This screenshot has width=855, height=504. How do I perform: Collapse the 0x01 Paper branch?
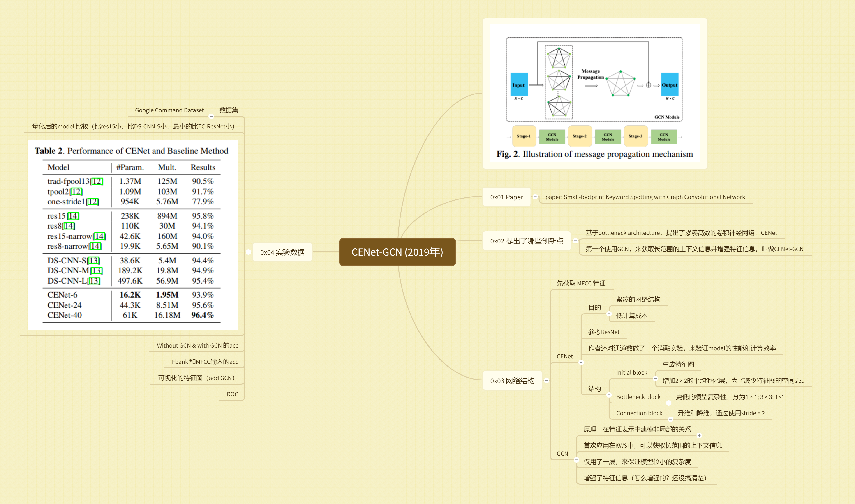point(535,197)
